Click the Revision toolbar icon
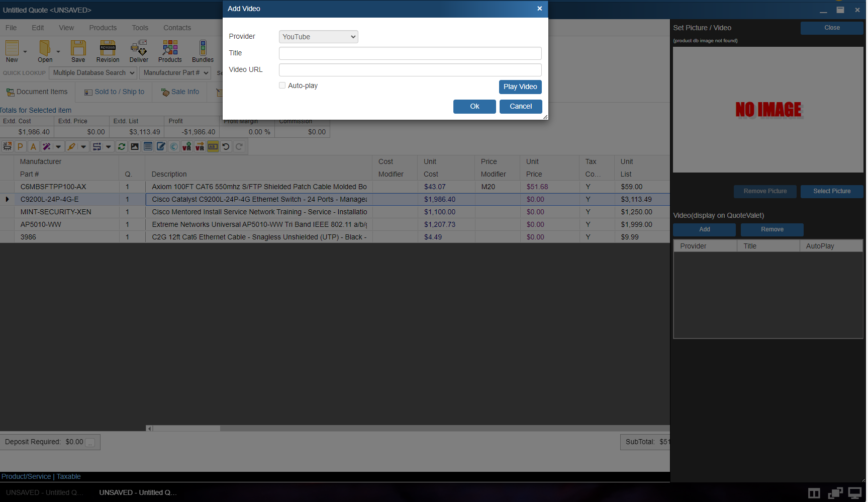 point(108,48)
